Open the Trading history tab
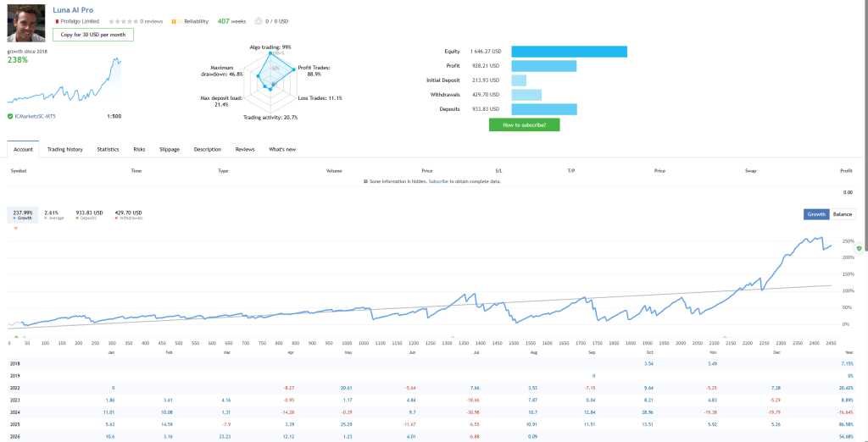The image size is (868, 442). point(64,149)
